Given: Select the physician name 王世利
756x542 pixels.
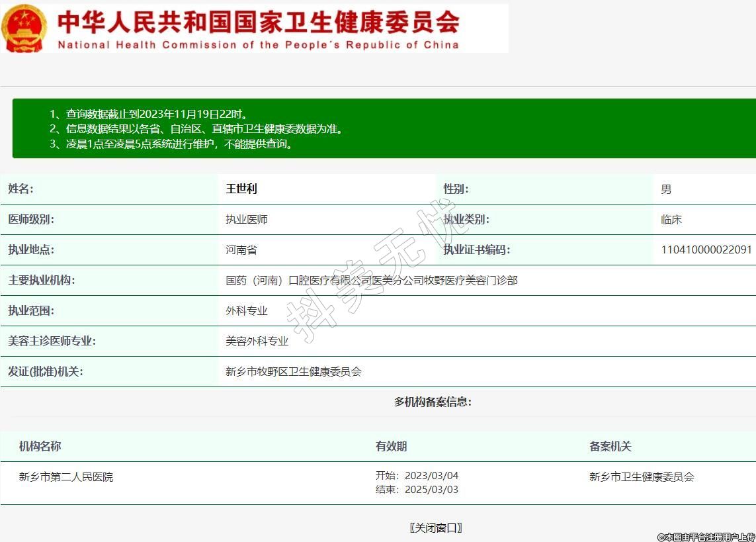Looking at the screenshot, I should tap(241, 189).
